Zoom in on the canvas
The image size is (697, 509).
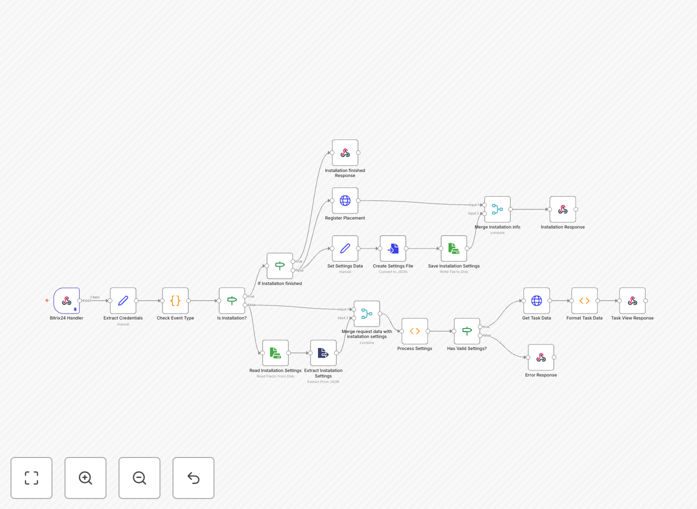pyautogui.click(x=85, y=478)
